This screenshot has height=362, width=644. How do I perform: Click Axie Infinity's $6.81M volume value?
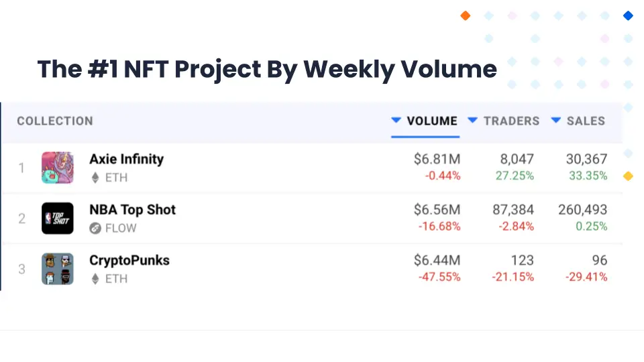(437, 159)
